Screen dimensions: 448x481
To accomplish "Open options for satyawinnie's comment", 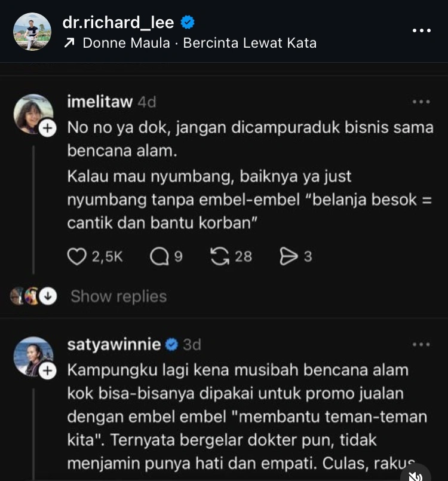I will (x=422, y=344).
